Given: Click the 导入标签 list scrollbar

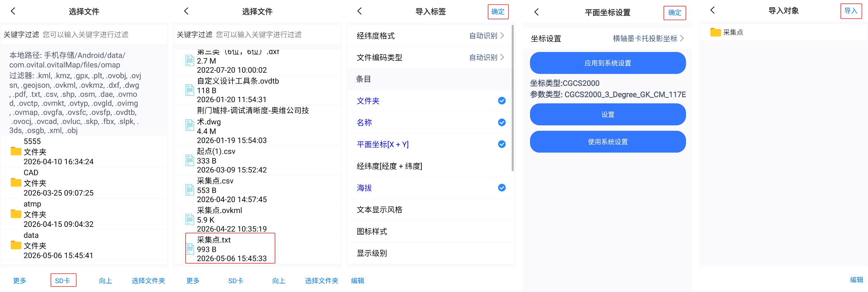Looking at the screenshot, I should [513, 98].
